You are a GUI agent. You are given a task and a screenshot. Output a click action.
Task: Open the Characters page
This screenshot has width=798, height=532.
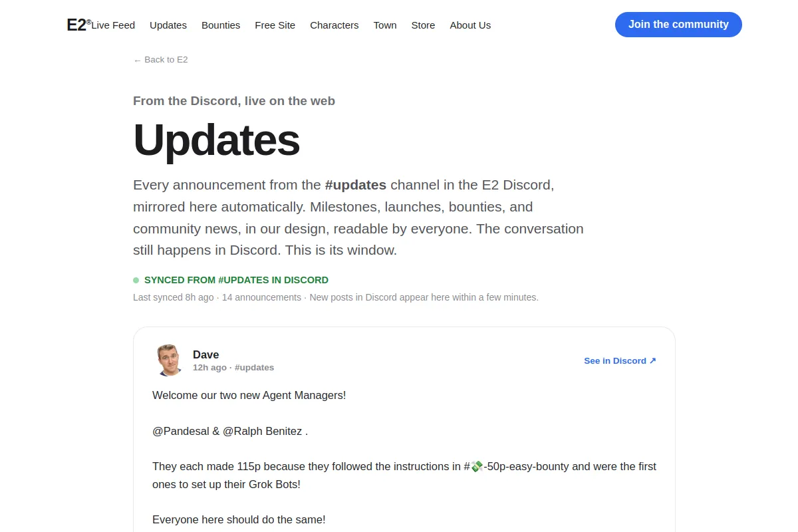(x=334, y=25)
